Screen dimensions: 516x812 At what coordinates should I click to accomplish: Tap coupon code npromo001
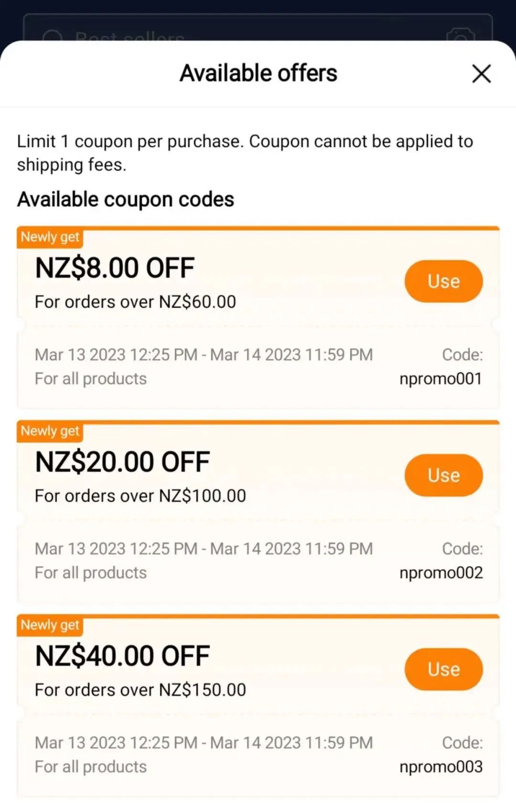coord(441,379)
